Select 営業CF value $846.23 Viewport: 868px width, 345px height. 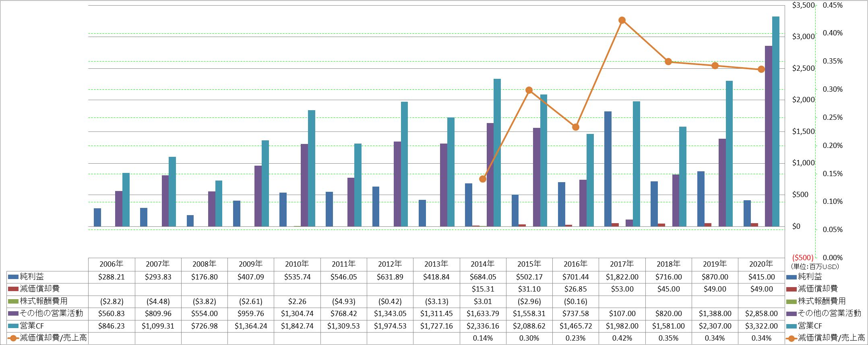(112, 326)
